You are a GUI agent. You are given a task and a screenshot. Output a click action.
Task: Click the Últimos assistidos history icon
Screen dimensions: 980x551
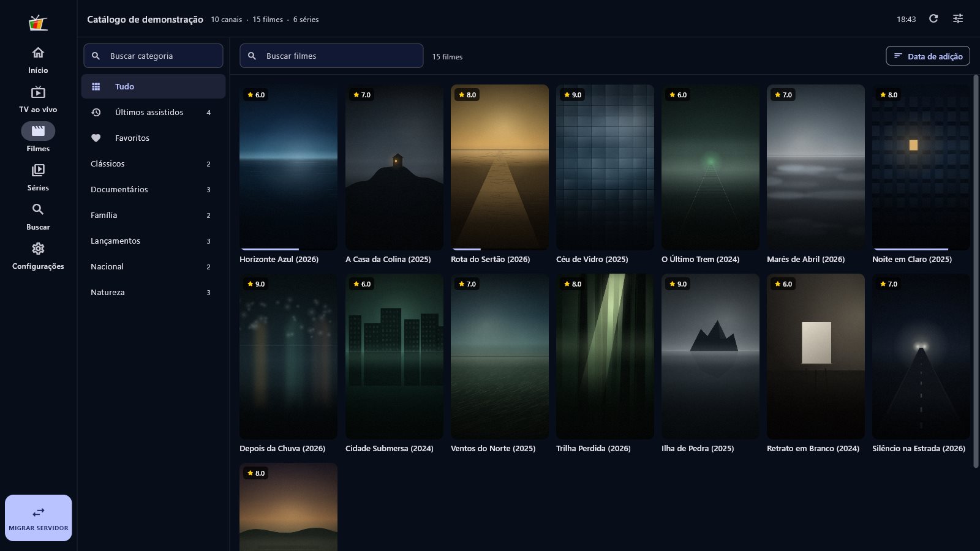pyautogui.click(x=96, y=112)
